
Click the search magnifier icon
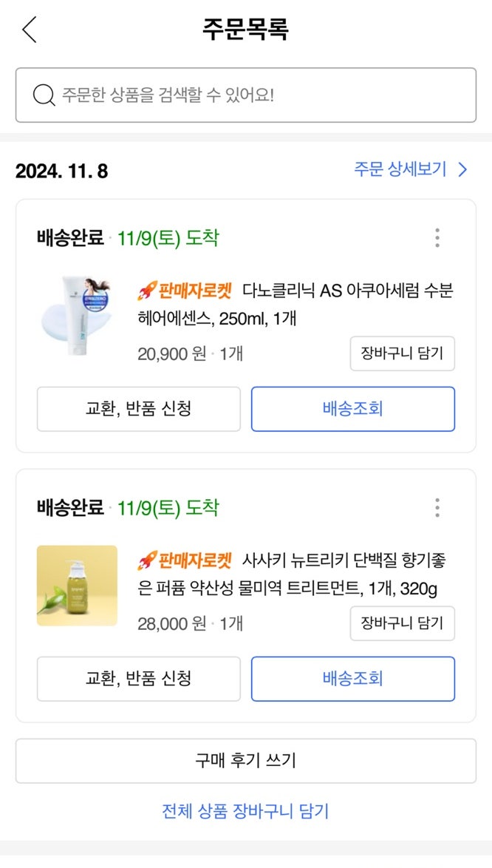44,95
